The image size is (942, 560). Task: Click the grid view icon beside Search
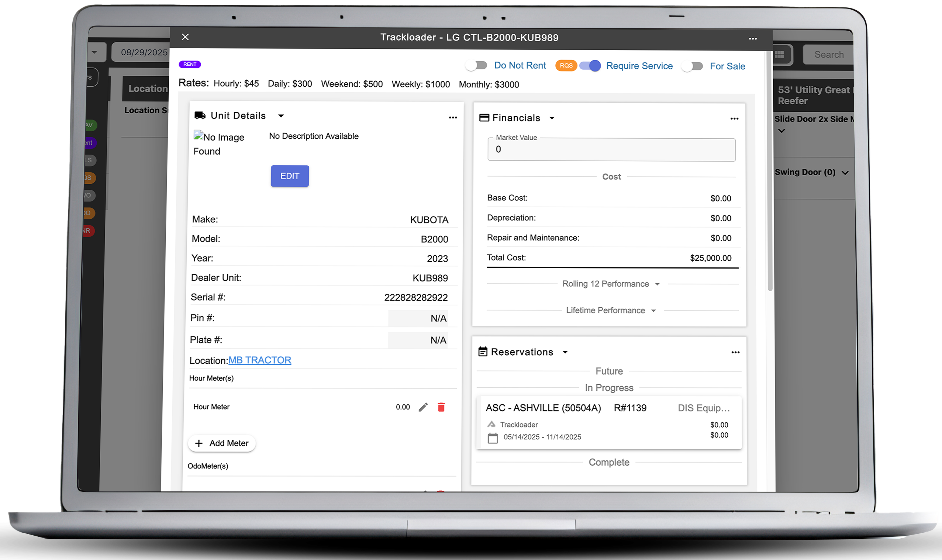tap(779, 55)
